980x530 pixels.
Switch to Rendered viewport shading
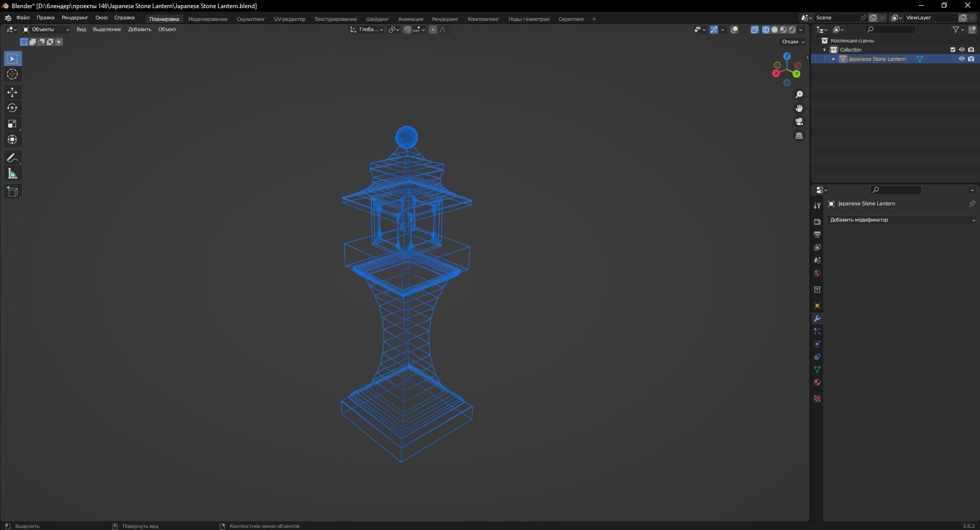click(792, 30)
